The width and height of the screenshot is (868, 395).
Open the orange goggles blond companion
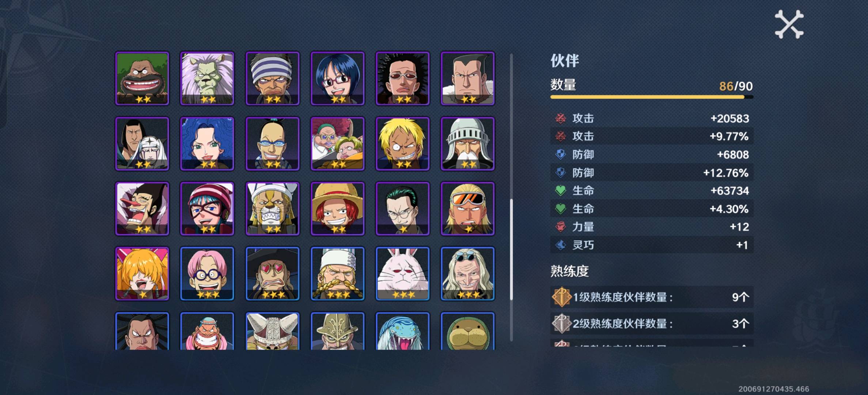(467, 208)
